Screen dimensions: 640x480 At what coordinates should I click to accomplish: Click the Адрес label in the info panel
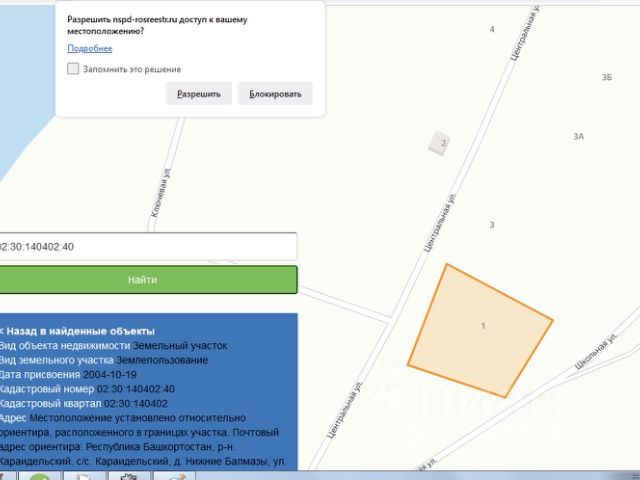pyautogui.click(x=13, y=418)
